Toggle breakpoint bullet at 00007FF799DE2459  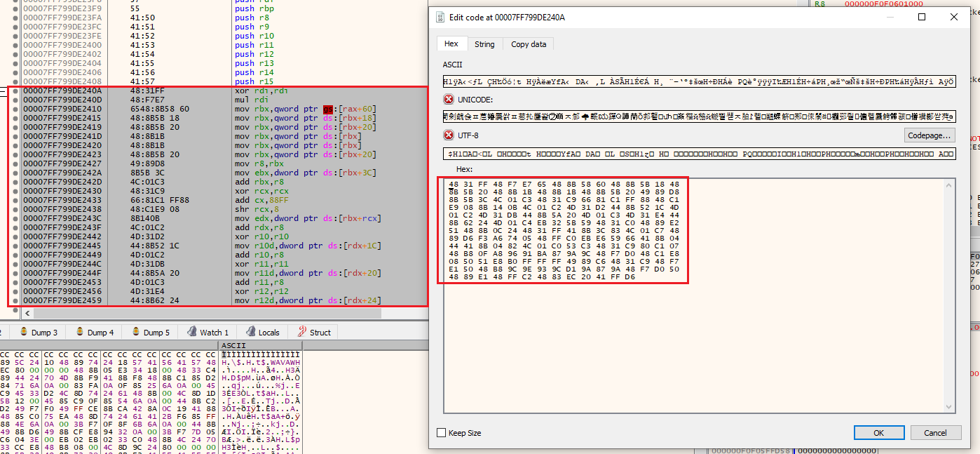(15, 300)
